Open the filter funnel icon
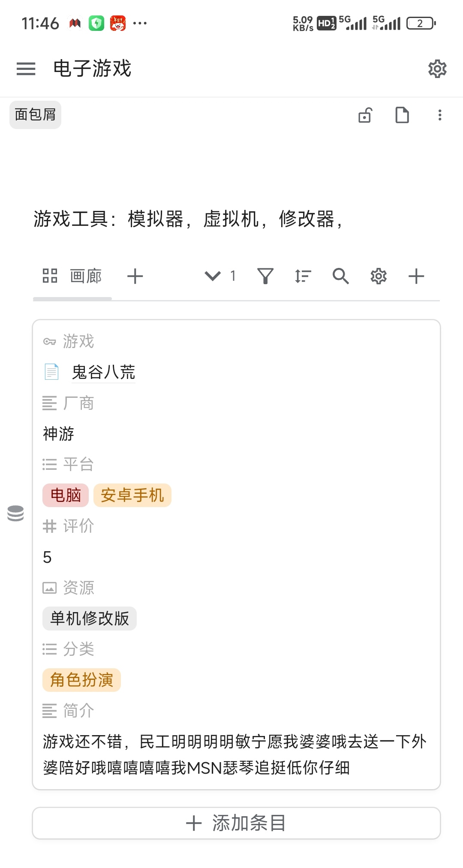Image resolution: width=463 pixels, height=868 pixels. click(x=265, y=276)
